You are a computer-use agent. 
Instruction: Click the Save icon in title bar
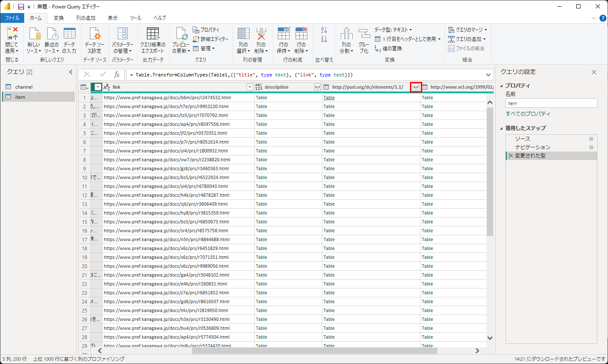point(21,6)
